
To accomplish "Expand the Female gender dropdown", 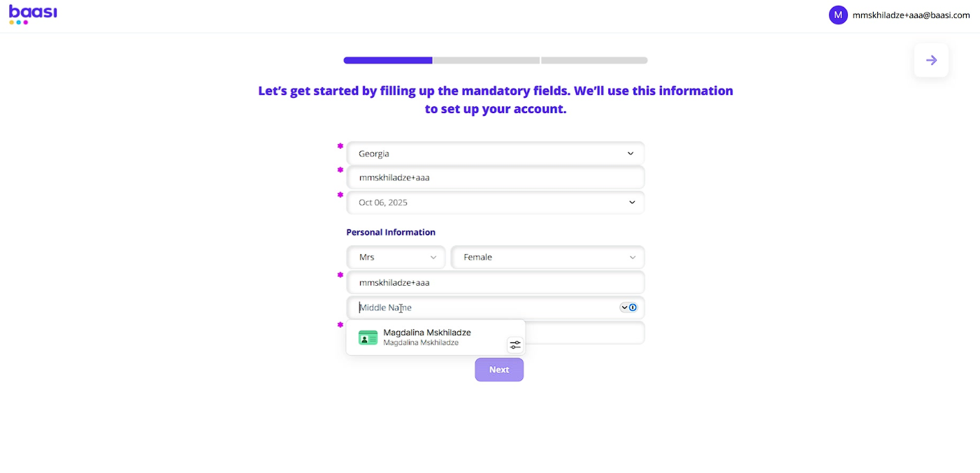I will (x=547, y=257).
